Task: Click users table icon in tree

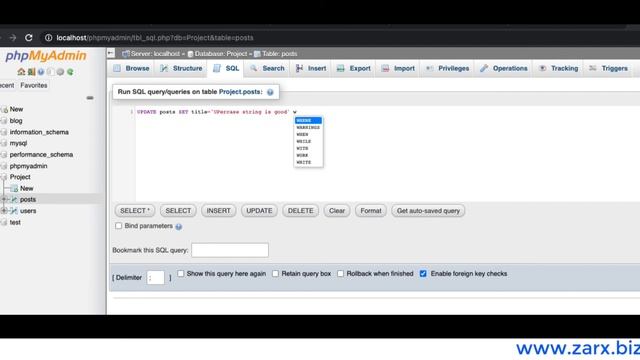Action: click(14, 211)
